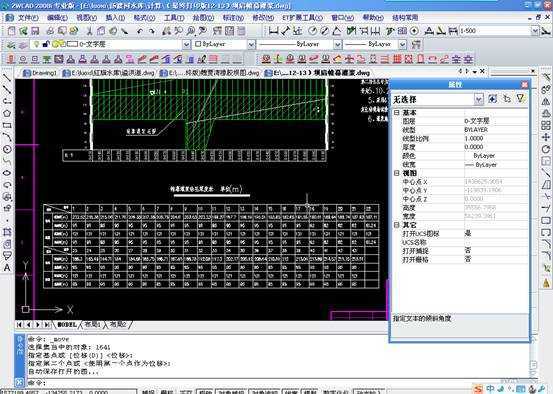Click the Angular Dimension icon

336,31
